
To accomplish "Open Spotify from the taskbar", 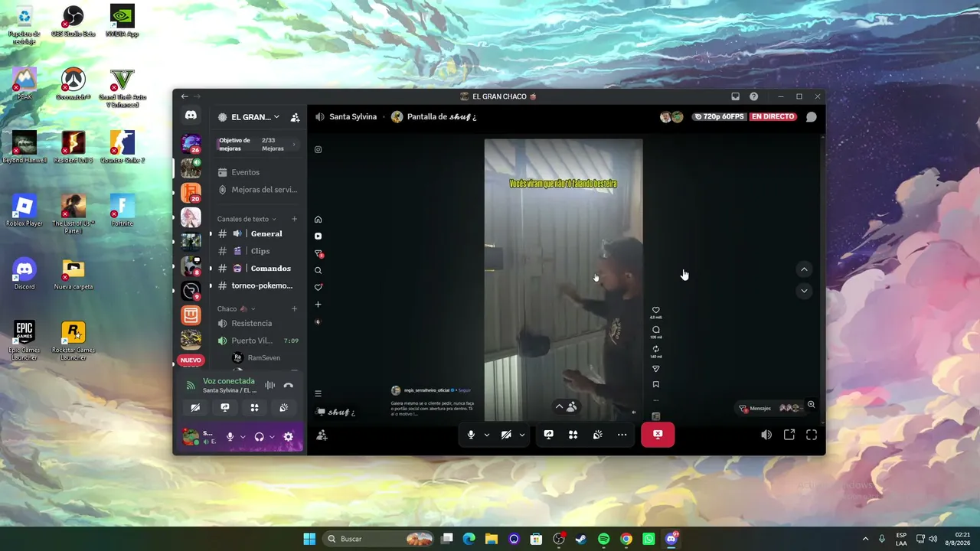I will 603,539.
